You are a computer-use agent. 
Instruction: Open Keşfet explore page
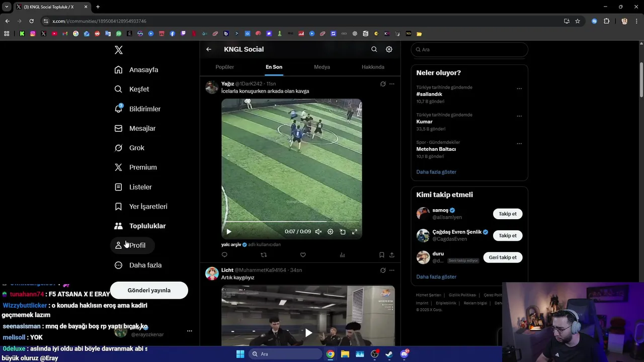(132, 89)
